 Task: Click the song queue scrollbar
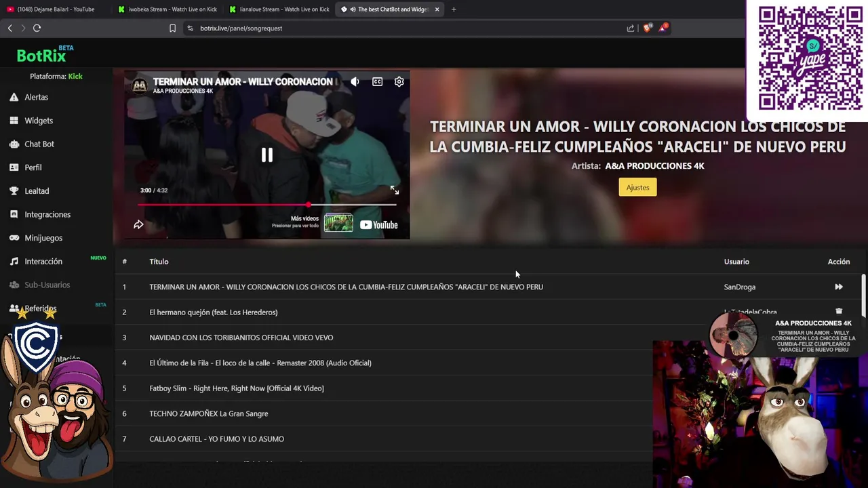(x=863, y=296)
